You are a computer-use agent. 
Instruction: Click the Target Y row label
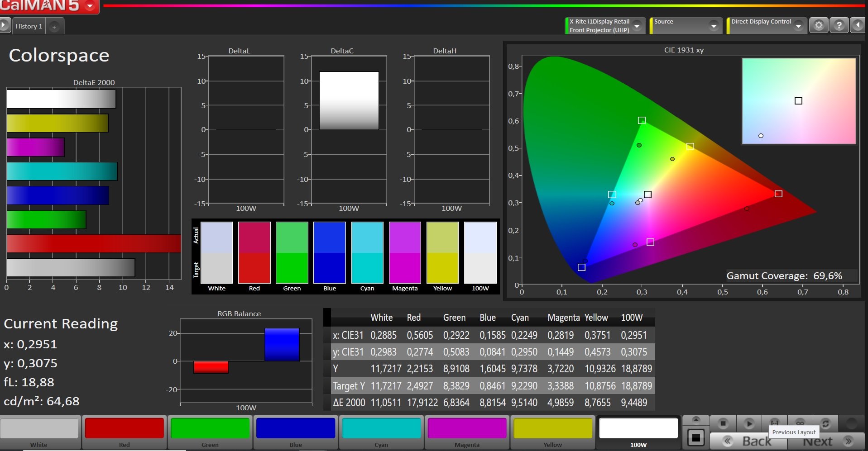[x=349, y=386]
